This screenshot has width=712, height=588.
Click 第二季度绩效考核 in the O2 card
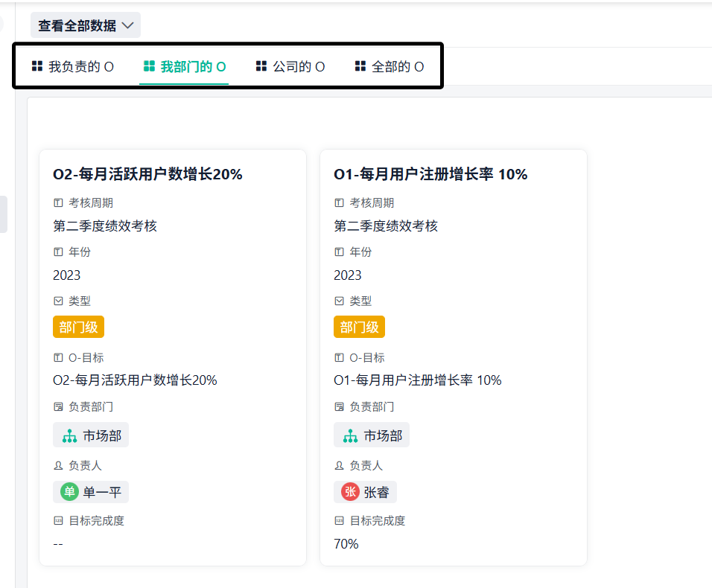point(105,226)
